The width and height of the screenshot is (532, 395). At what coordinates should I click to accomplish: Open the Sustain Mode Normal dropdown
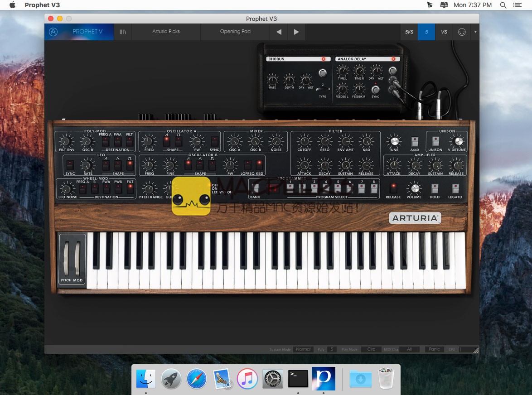tap(303, 349)
